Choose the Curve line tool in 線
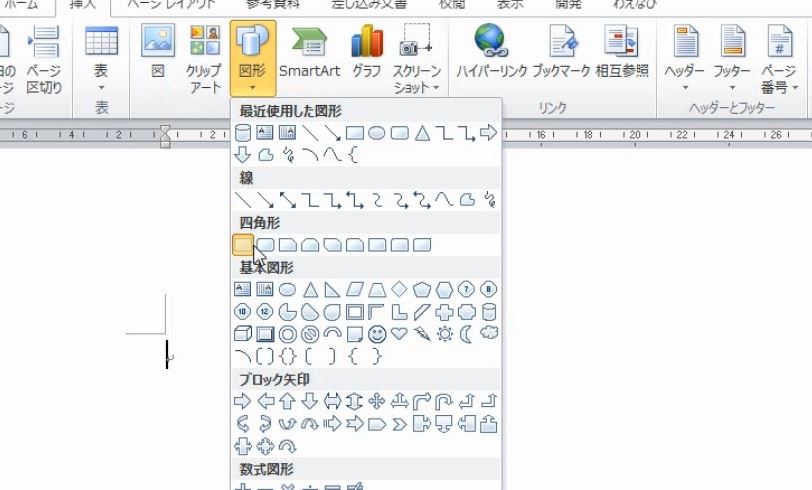The image size is (812, 490). pos(444,199)
